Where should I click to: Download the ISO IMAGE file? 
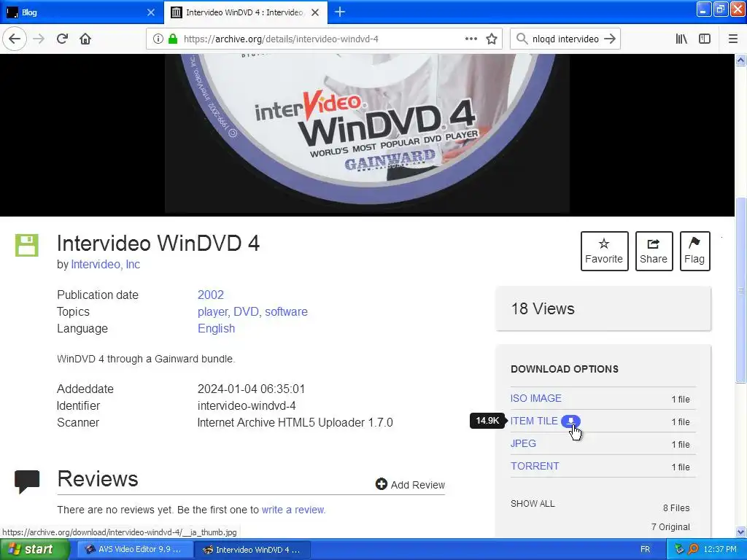pyautogui.click(x=536, y=398)
